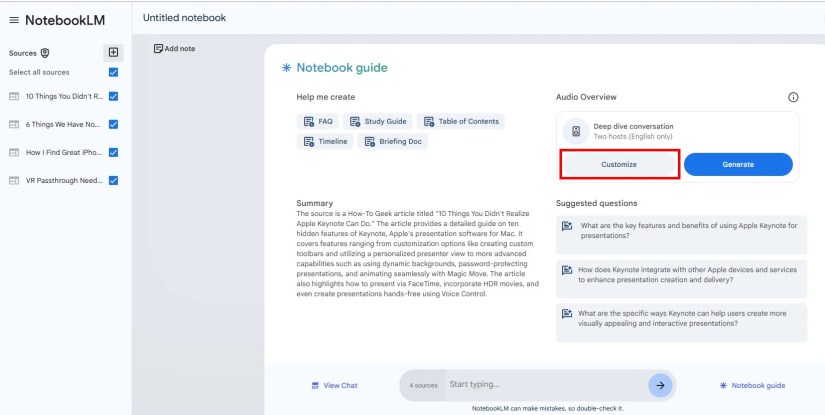Image resolution: width=825 pixels, height=415 pixels.
Task: Click the Suggested questions heading
Action: tap(597, 204)
